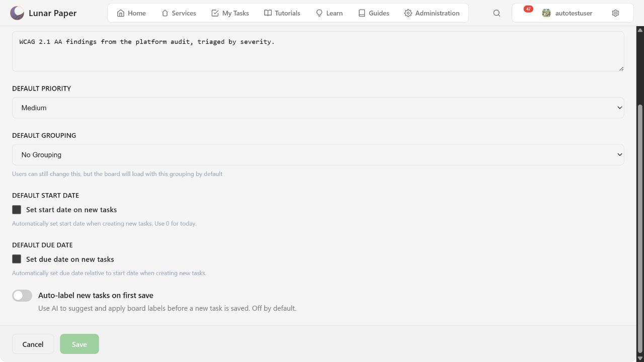Screen dimensions: 644x362
Task: Open the Learn navigation item
Action: point(329,13)
